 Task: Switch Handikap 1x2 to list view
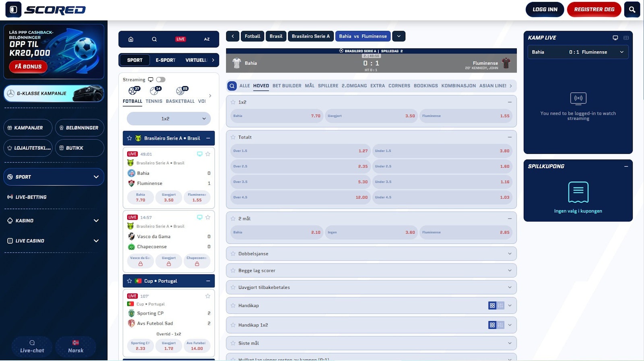(500, 325)
